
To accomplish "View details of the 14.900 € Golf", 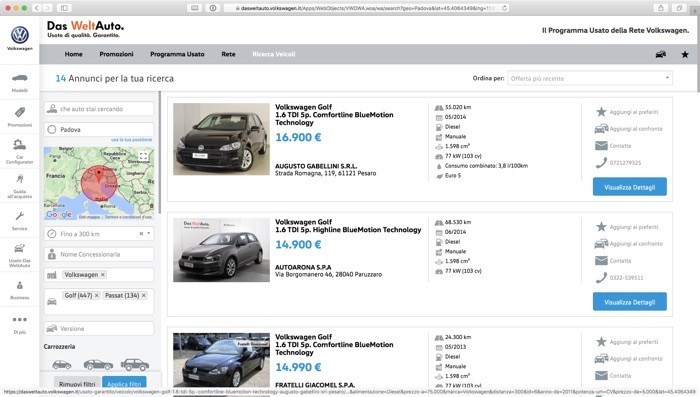I will click(630, 301).
